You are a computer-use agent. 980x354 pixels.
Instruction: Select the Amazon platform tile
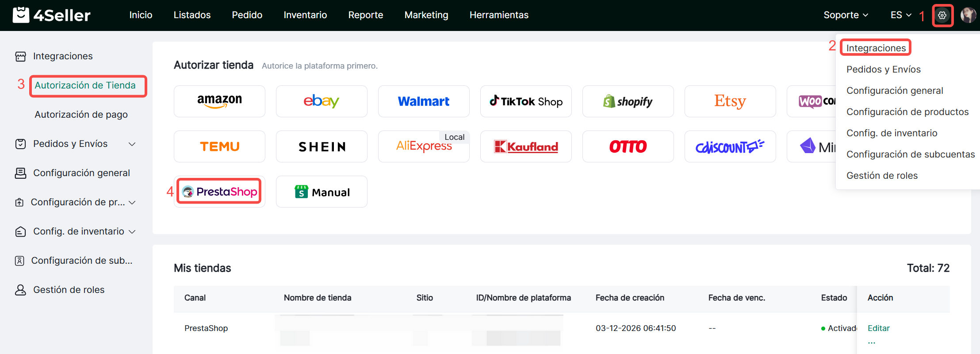click(x=219, y=101)
